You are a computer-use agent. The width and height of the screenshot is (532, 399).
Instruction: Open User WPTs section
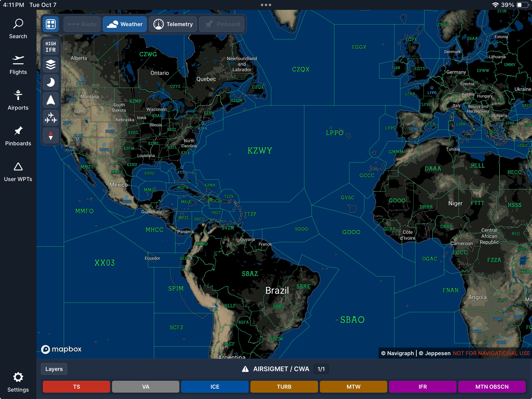[x=18, y=172]
